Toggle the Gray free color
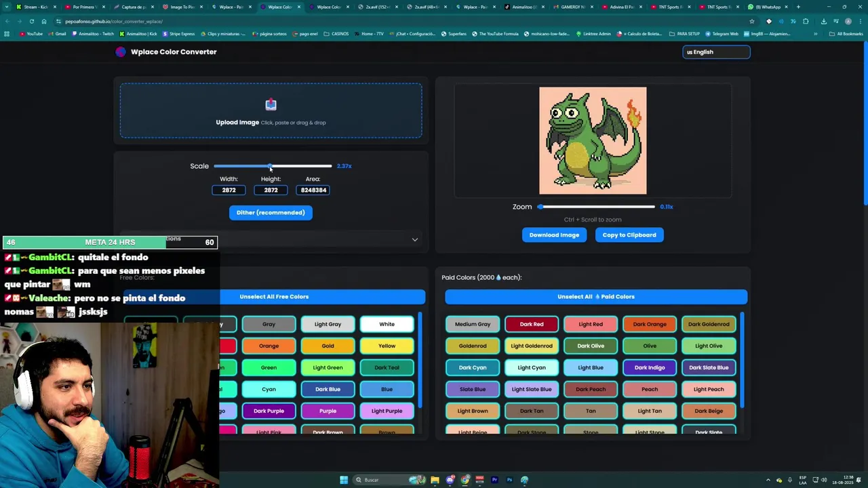 [269, 324]
